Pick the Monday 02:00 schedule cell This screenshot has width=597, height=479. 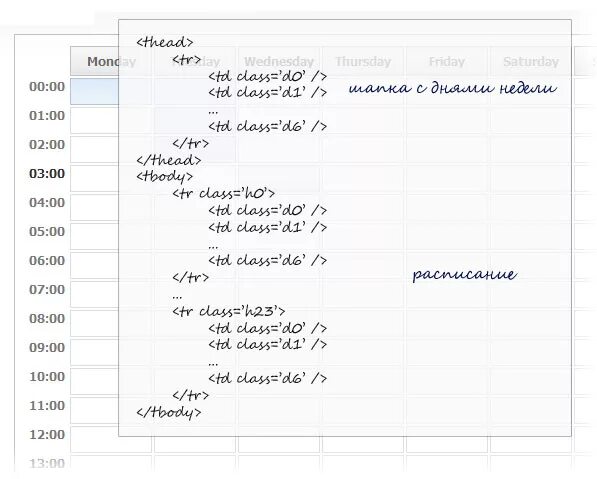click(x=111, y=149)
